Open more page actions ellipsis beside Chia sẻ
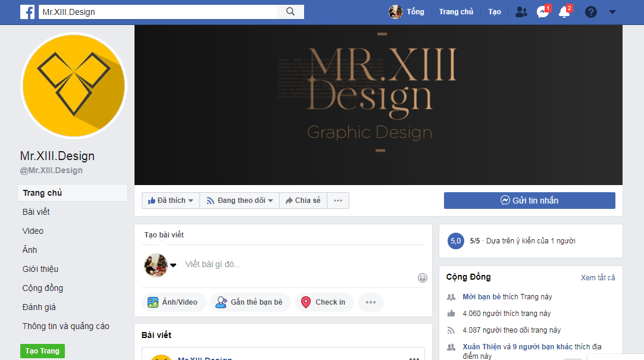 (338, 201)
